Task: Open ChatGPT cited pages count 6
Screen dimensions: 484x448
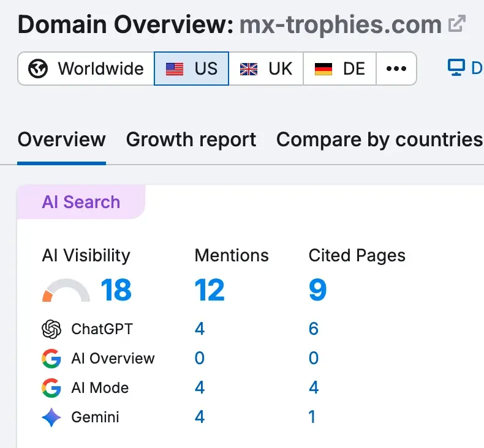Action: coord(314,329)
